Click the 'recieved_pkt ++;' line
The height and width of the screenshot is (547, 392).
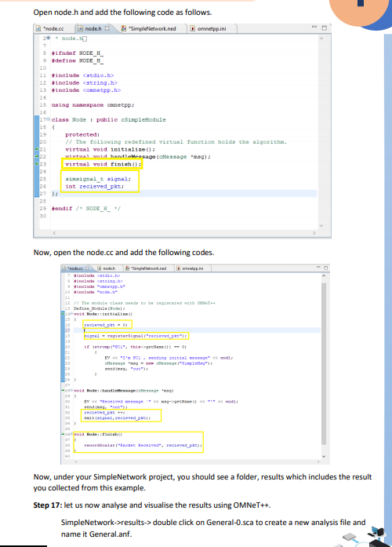coord(104,412)
